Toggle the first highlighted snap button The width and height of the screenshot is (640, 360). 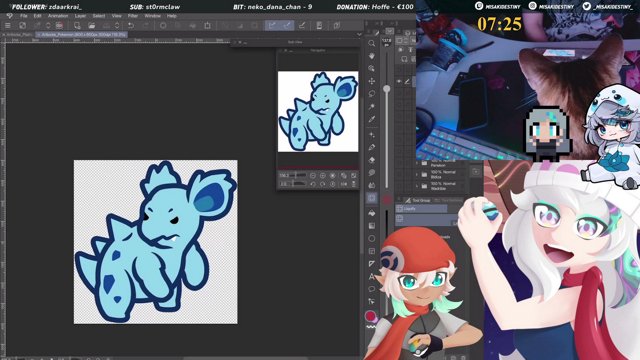pos(272,25)
